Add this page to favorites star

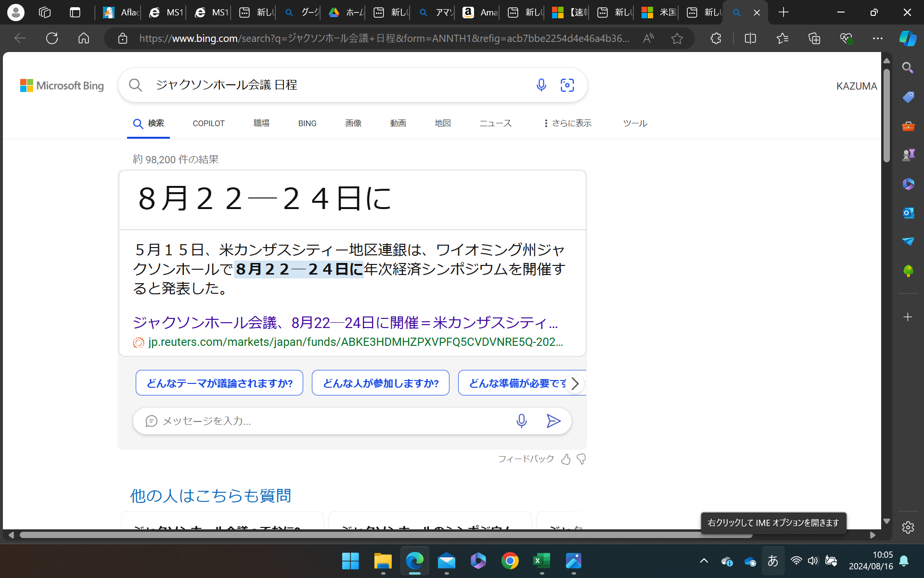click(677, 38)
